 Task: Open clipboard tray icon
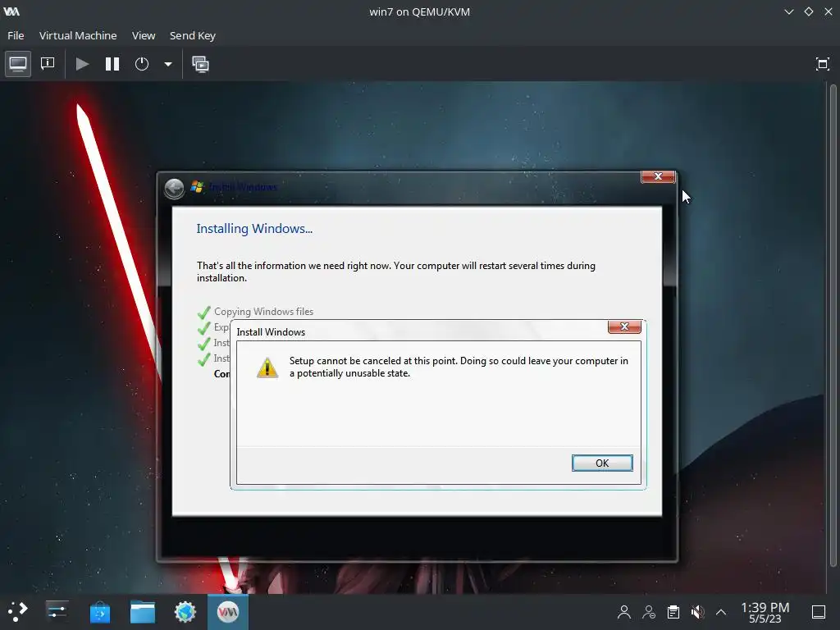tap(673, 612)
